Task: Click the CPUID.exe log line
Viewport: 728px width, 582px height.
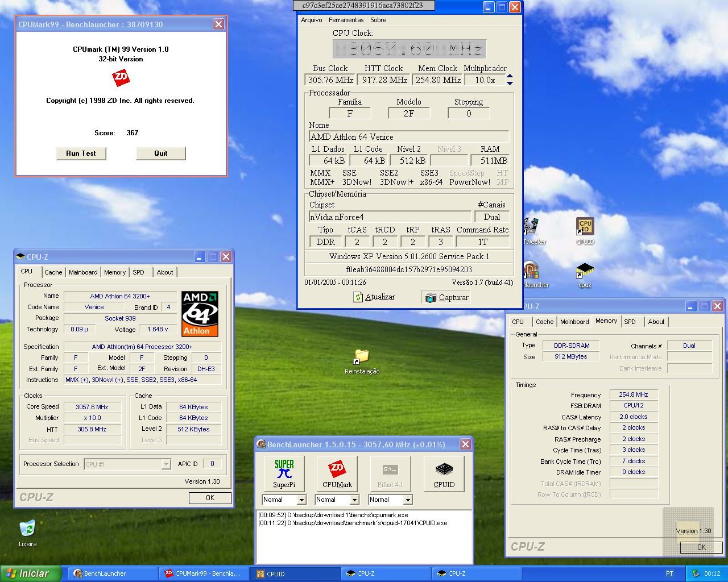Action: pos(353,523)
